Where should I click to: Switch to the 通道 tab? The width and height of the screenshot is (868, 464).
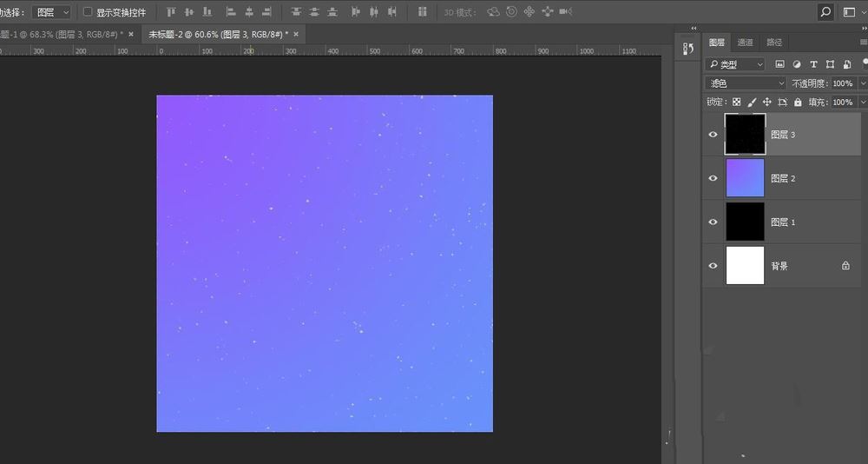pyautogui.click(x=745, y=42)
